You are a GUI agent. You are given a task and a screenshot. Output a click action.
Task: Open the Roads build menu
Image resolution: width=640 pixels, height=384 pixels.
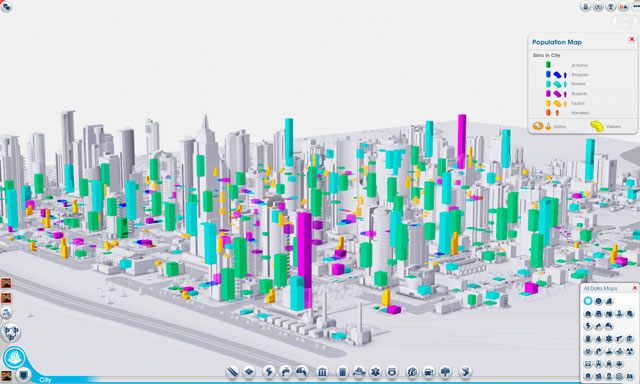[233, 372]
